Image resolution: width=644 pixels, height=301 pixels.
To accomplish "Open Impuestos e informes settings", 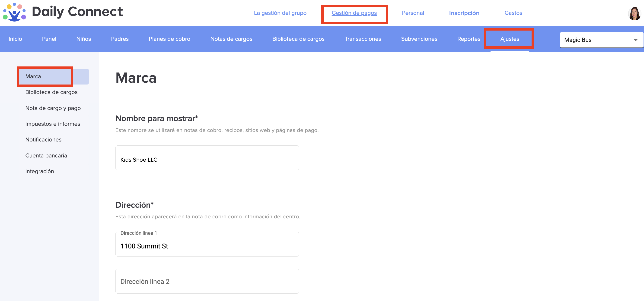I will (x=52, y=124).
